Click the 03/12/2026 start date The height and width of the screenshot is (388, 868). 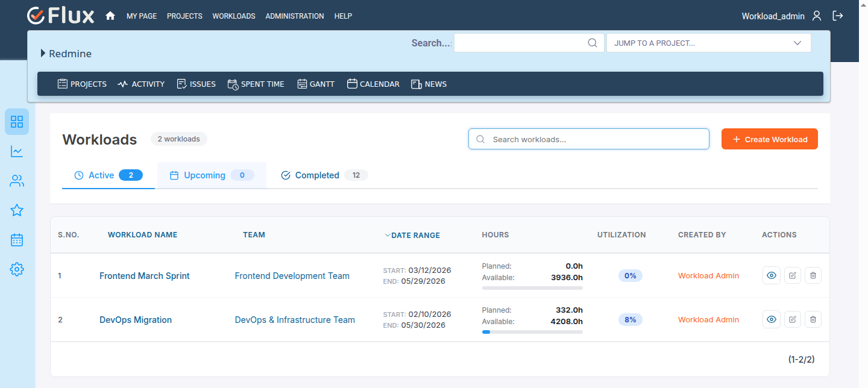click(x=430, y=270)
